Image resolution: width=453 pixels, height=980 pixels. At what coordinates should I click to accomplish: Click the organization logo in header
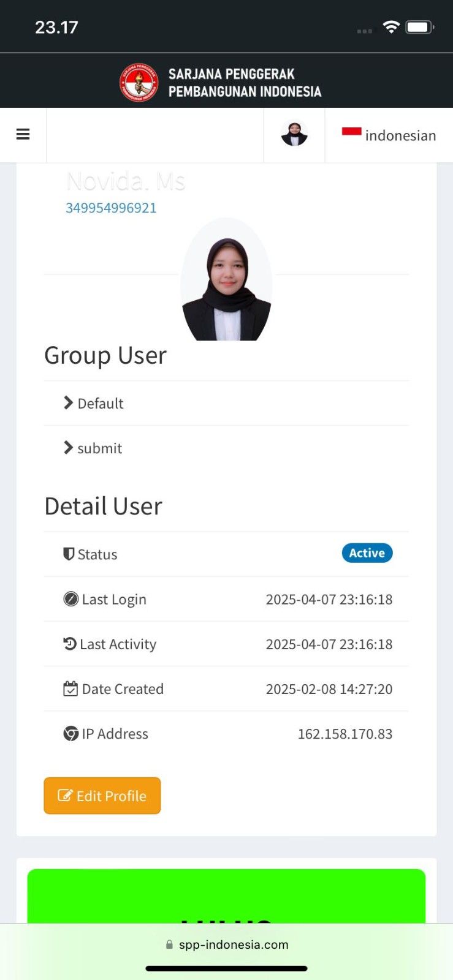pyautogui.click(x=139, y=82)
